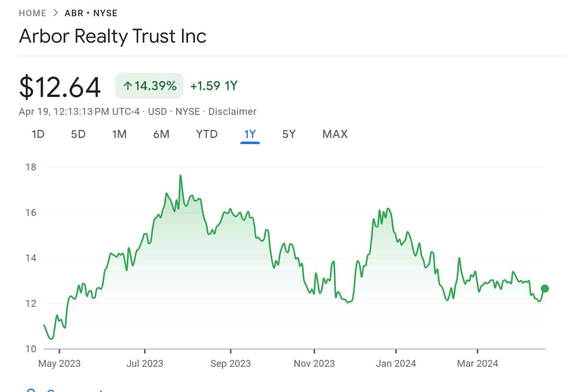Go back via the HOME breadcrumb

[x=32, y=13]
